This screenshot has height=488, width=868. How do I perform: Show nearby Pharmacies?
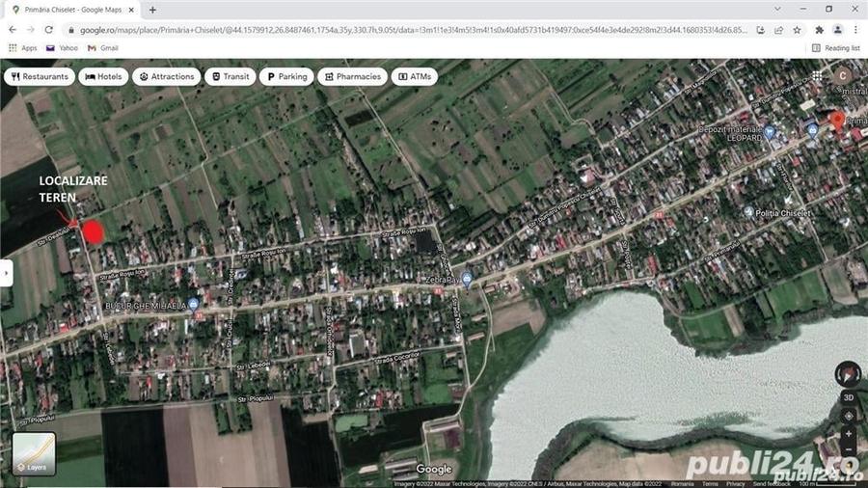pos(353,76)
